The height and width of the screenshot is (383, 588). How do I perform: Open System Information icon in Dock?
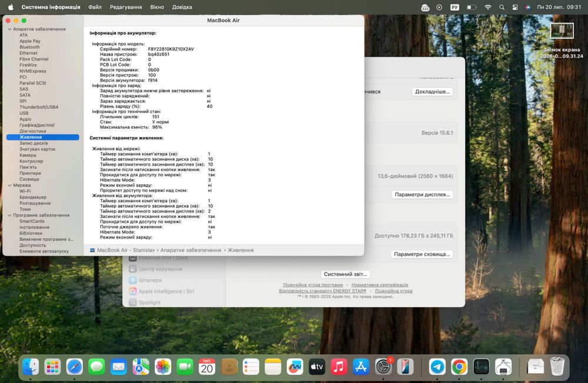pos(503,367)
